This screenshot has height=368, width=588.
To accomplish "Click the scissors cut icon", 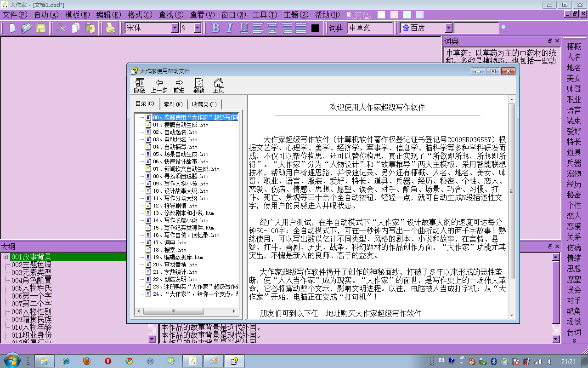I will (61, 28).
